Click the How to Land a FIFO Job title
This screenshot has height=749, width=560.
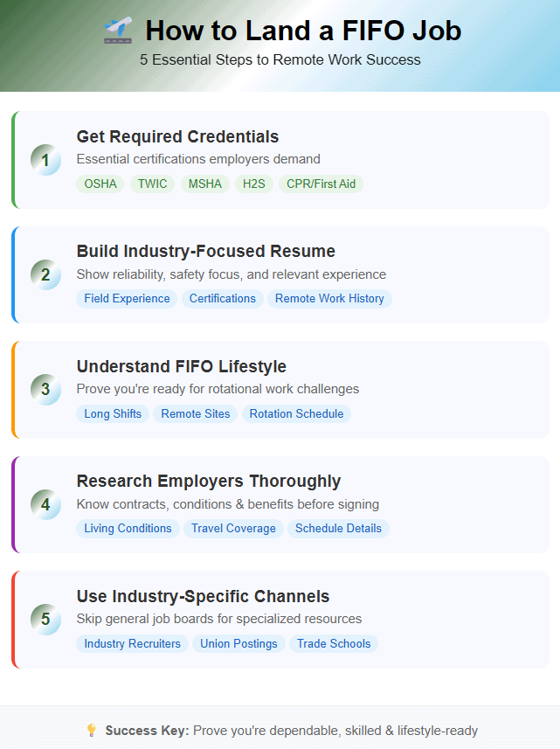pos(303,31)
